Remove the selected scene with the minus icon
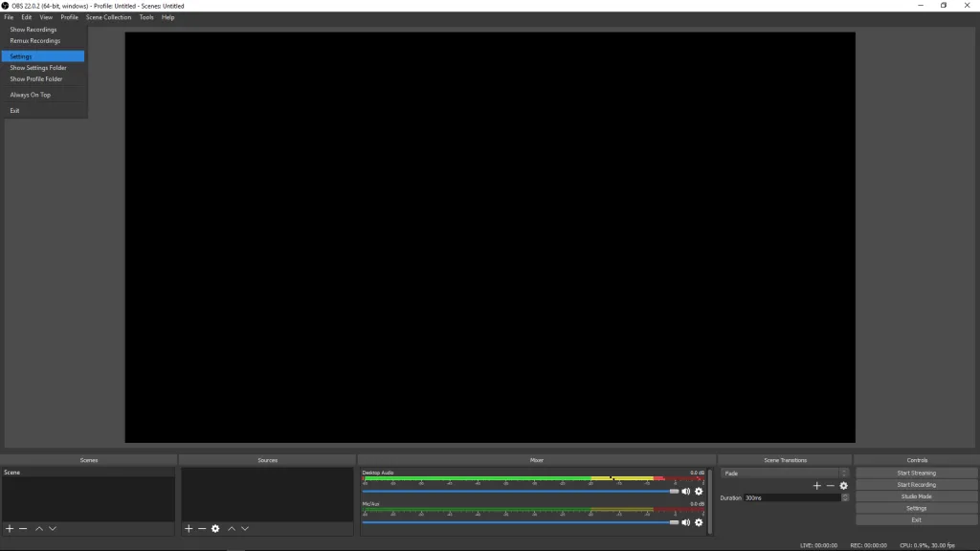 23,529
